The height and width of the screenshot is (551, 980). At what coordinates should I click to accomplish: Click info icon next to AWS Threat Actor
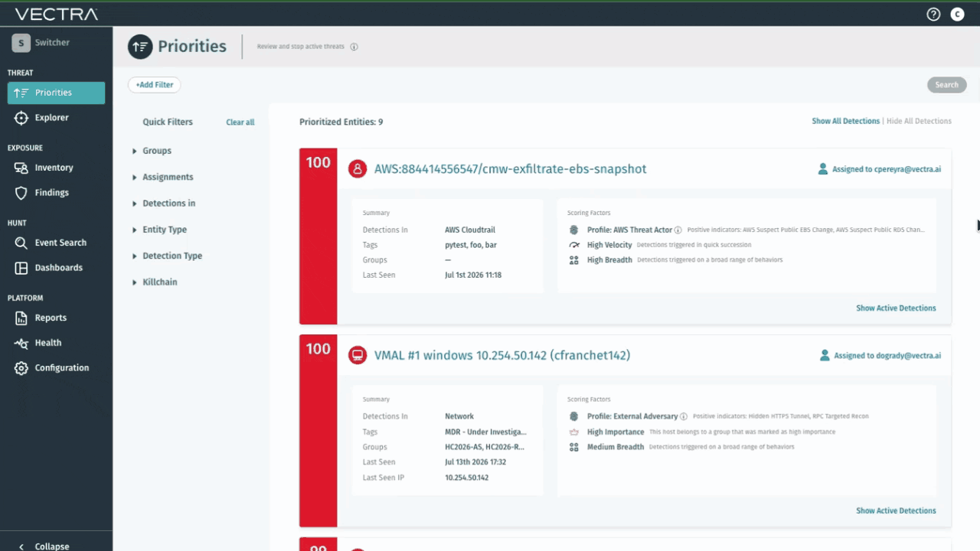(678, 230)
